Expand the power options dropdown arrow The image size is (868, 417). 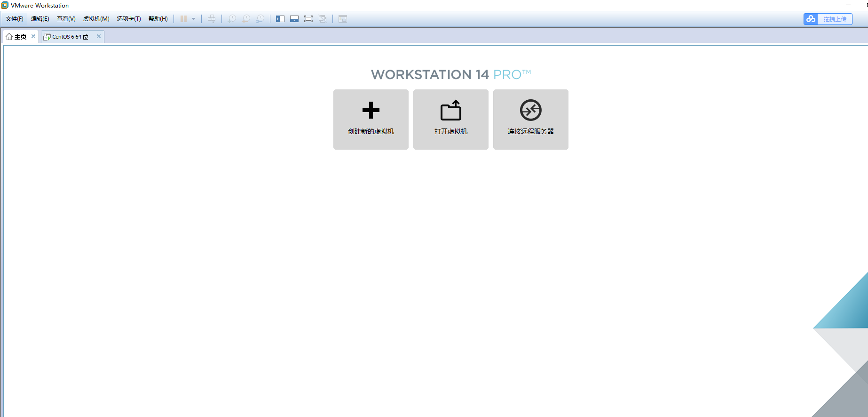point(193,19)
